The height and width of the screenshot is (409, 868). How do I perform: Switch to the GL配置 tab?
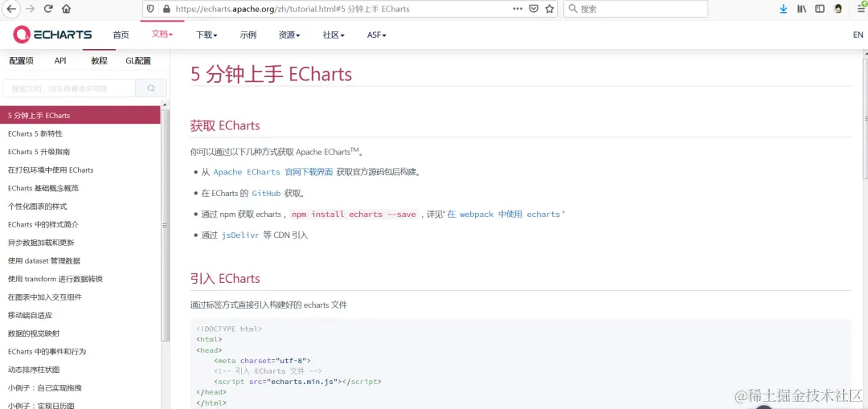[x=138, y=61]
